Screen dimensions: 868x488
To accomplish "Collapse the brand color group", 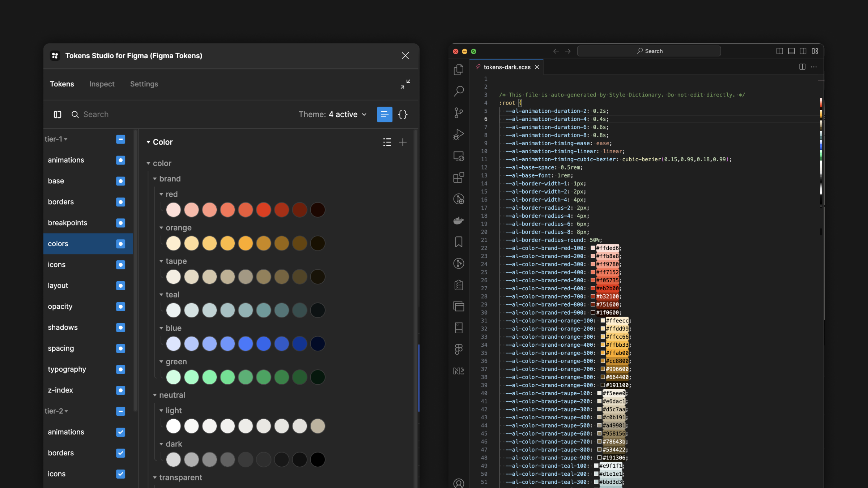I will pos(155,179).
